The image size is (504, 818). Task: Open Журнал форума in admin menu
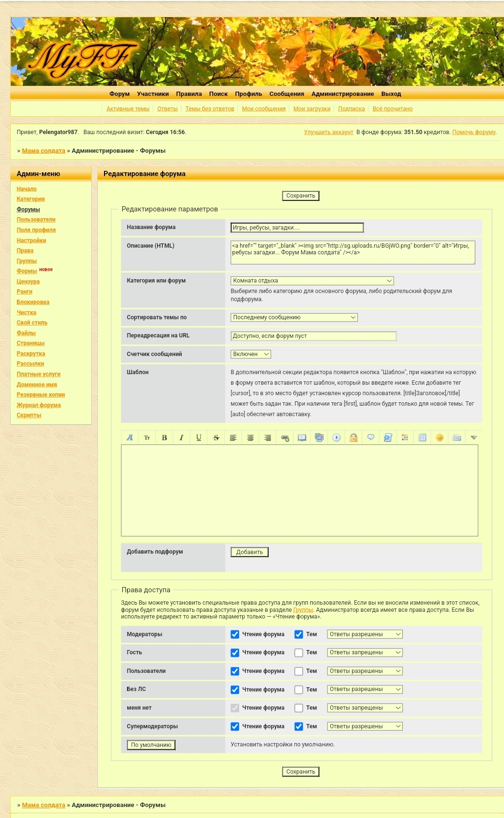39,405
